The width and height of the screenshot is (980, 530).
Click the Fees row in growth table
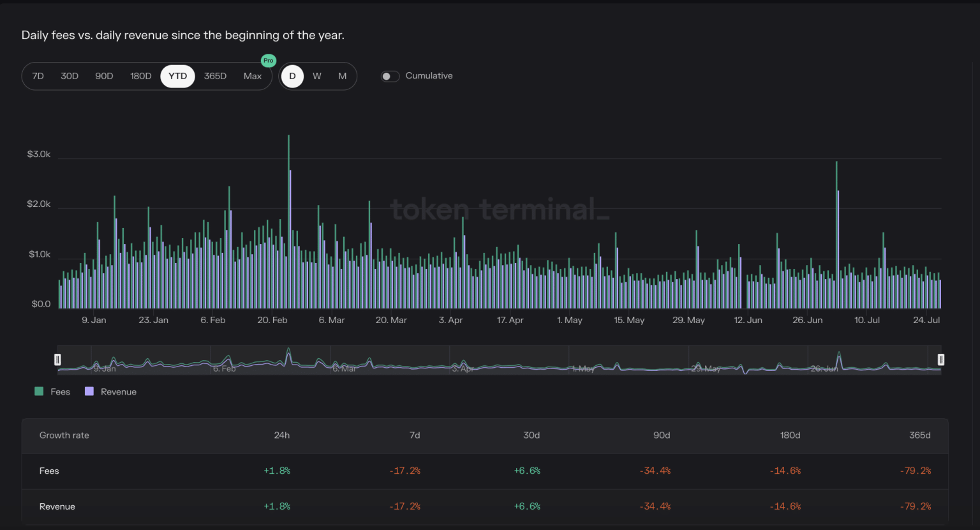pyautogui.click(x=49, y=471)
